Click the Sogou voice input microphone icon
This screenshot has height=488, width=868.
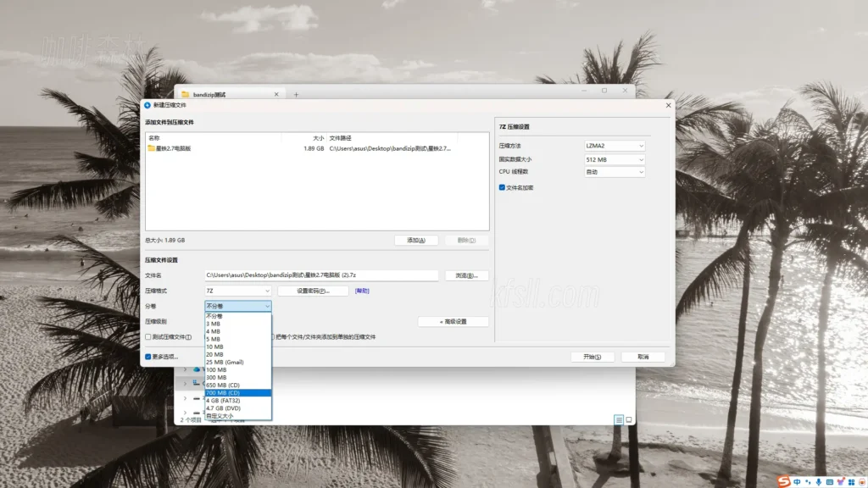tap(819, 481)
